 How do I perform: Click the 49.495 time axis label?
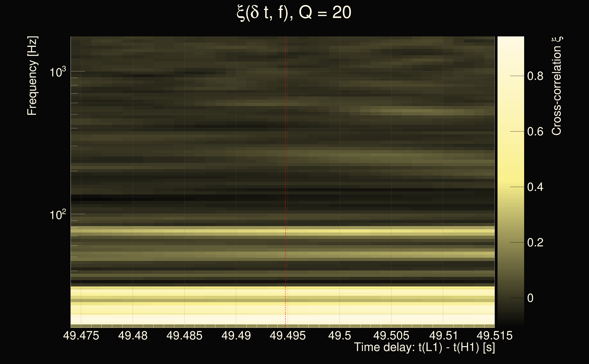287,336
